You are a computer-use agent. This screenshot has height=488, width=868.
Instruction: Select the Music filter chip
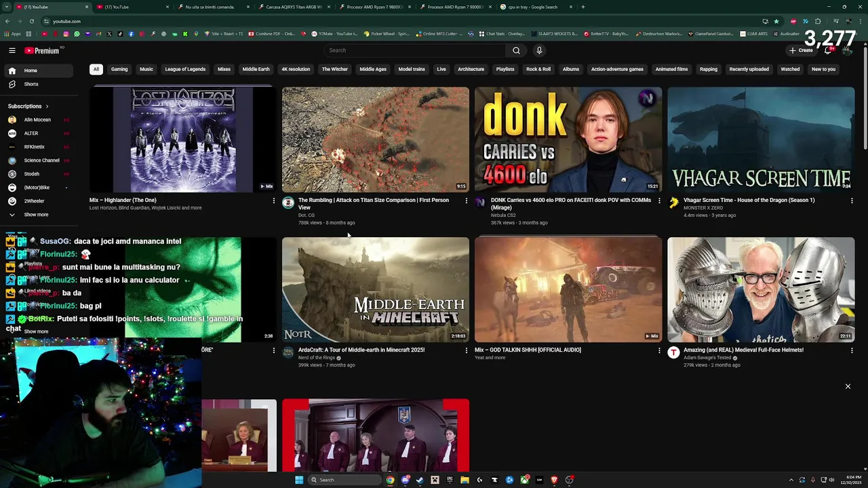point(146,69)
